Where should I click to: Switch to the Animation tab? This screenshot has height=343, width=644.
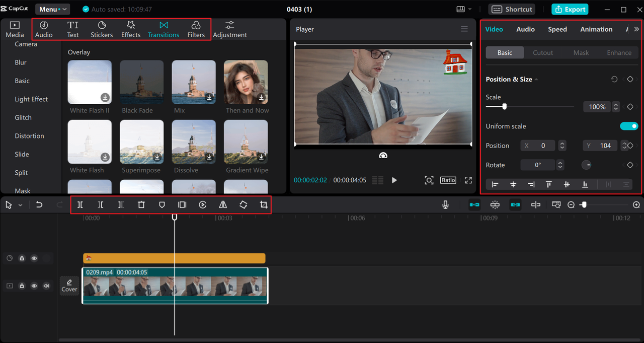click(596, 29)
